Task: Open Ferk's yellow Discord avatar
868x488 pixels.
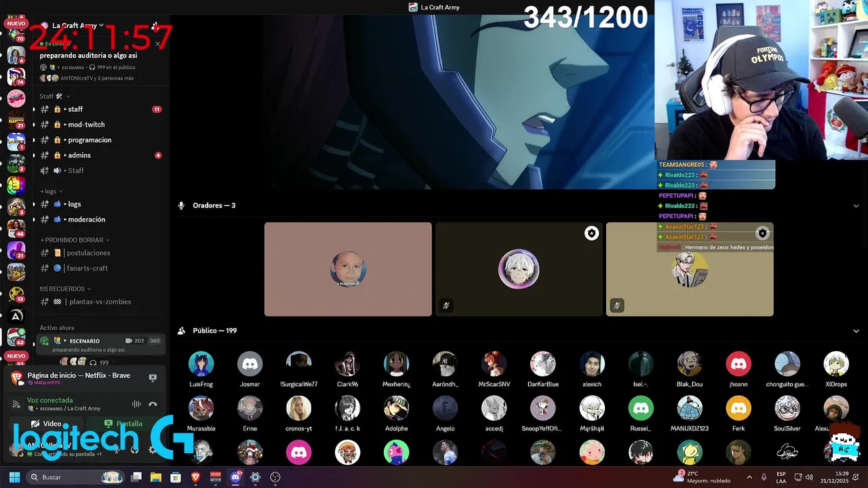Action: click(738, 409)
